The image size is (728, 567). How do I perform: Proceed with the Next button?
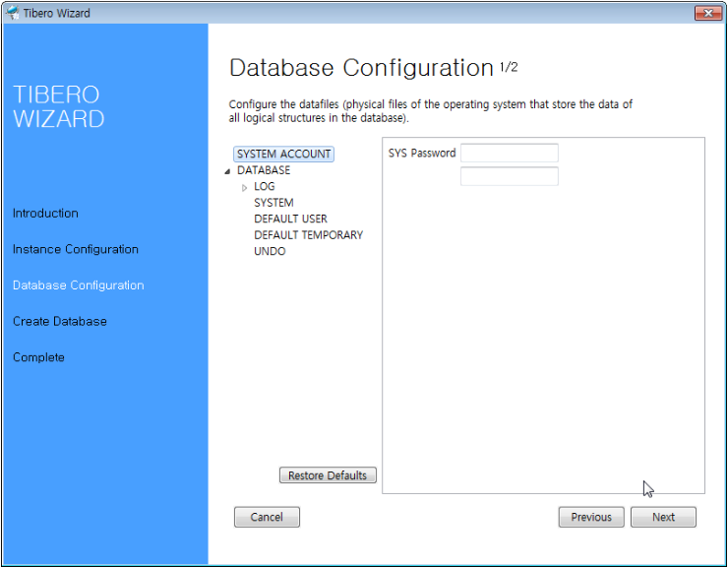[x=663, y=517]
